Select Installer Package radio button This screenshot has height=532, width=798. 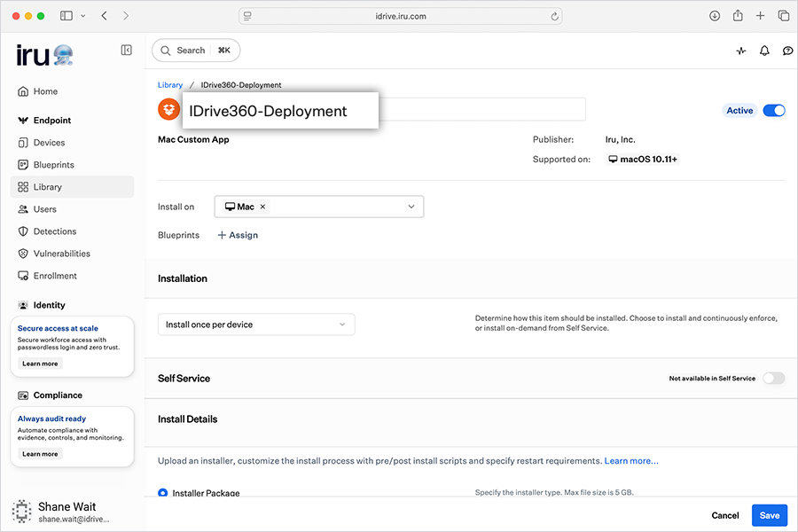point(163,493)
